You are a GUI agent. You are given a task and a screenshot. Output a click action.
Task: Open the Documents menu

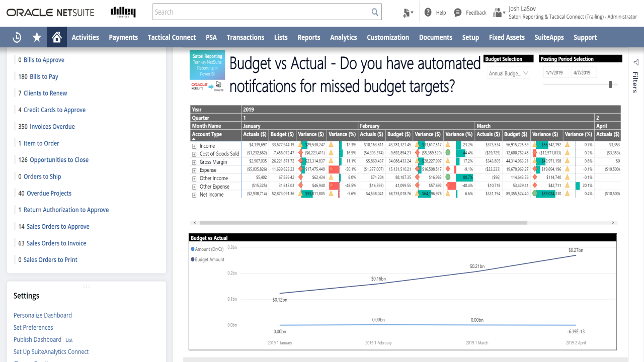[x=436, y=37]
